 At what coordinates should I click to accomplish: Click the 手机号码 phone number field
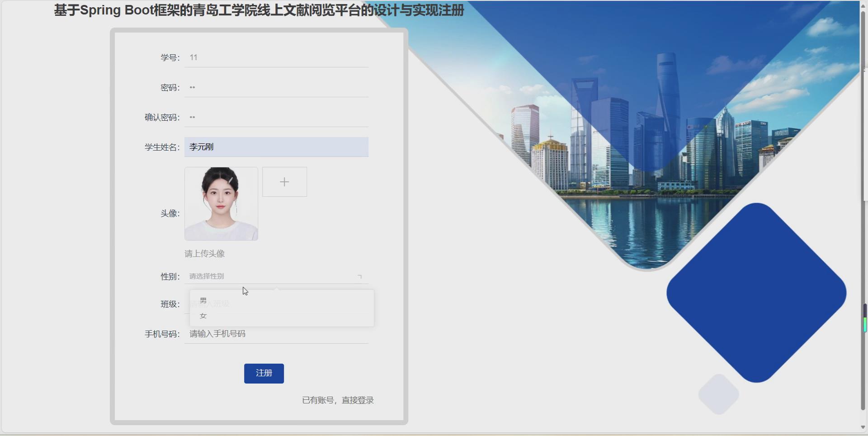276,334
